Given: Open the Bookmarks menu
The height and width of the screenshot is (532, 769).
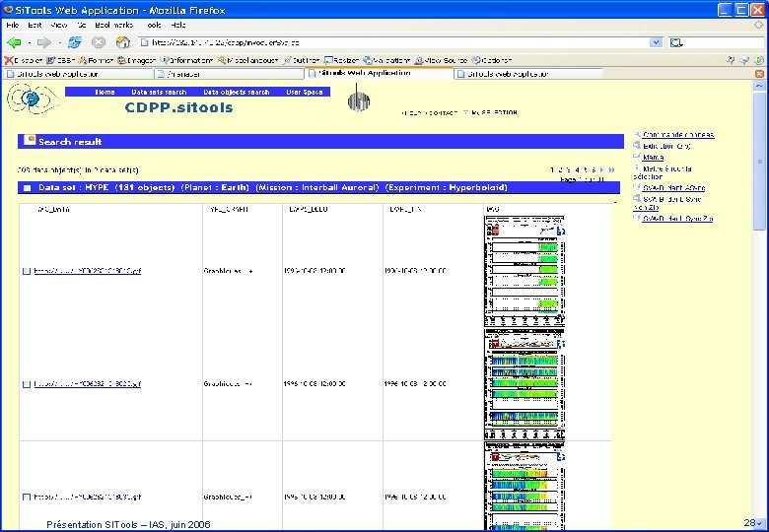Looking at the screenshot, I should (113, 25).
